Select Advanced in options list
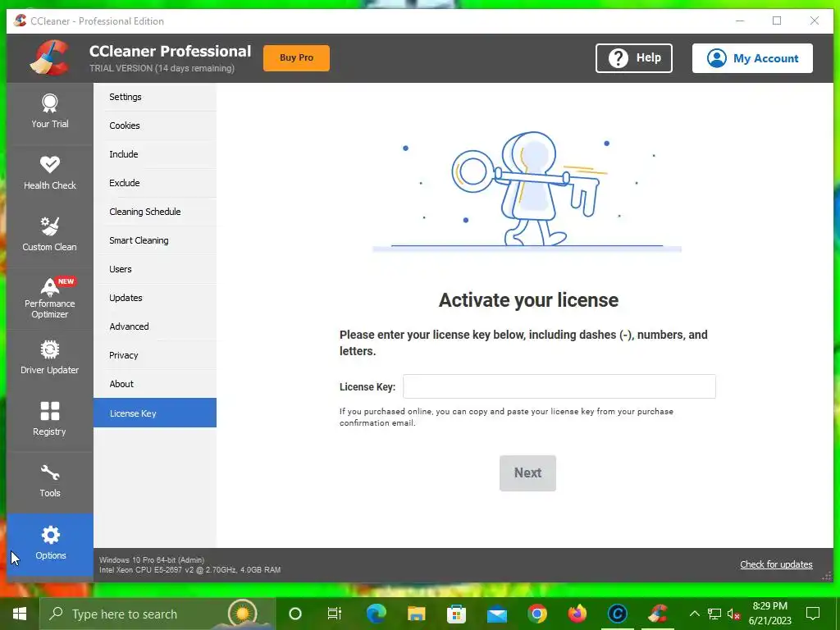The image size is (840, 630). 155,326
